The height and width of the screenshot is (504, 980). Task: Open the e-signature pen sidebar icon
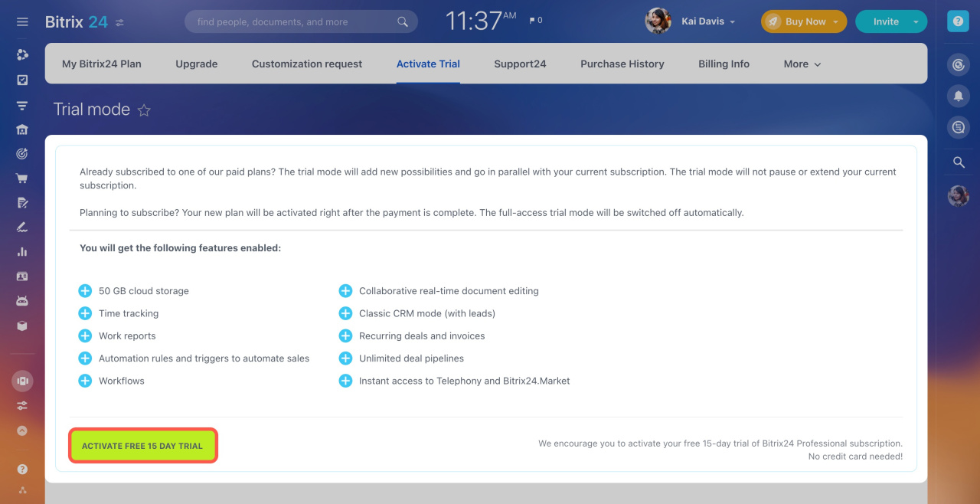22,227
